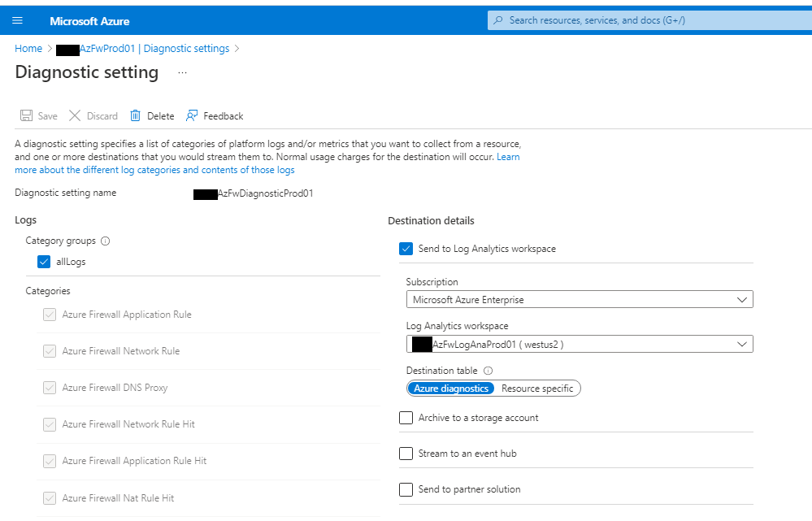The image size is (812, 521).
Task: Switch destination table to Resource specific
Action: (x=537, y=388)
